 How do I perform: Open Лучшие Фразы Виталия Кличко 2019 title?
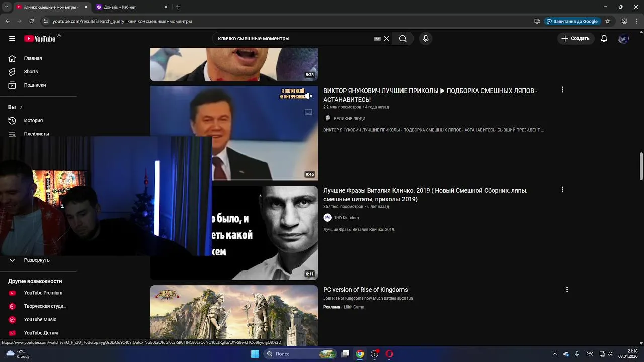tap(425, 195)
